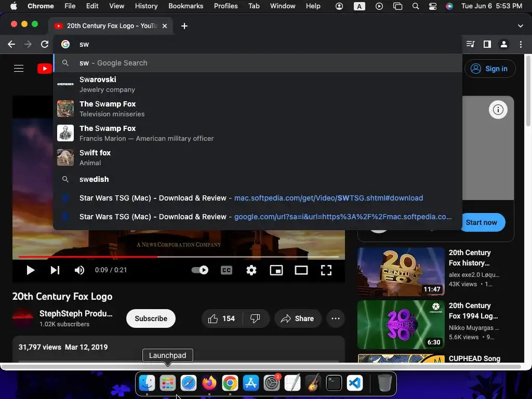Viewport: 532px width, 399px height.
Task: Mute the video volume
Action: (x=79, y=270)
